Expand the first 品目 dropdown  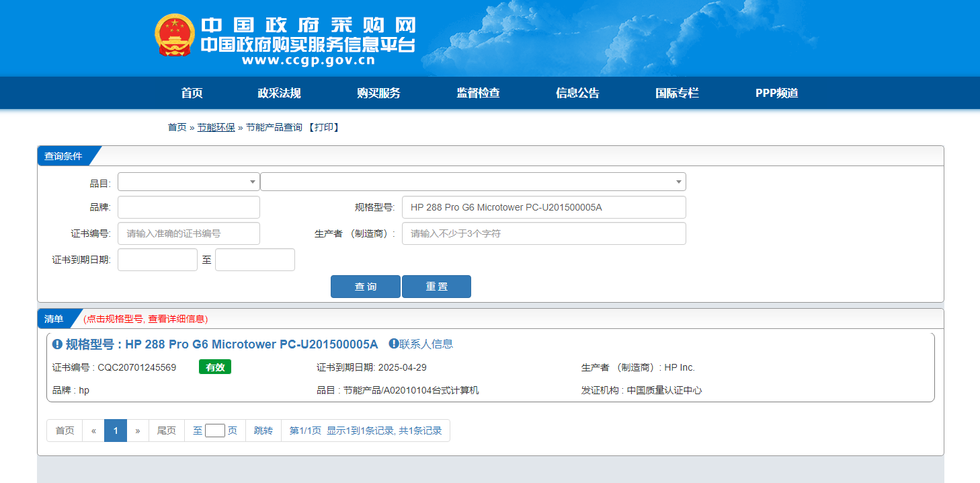(x=189, y=182)
